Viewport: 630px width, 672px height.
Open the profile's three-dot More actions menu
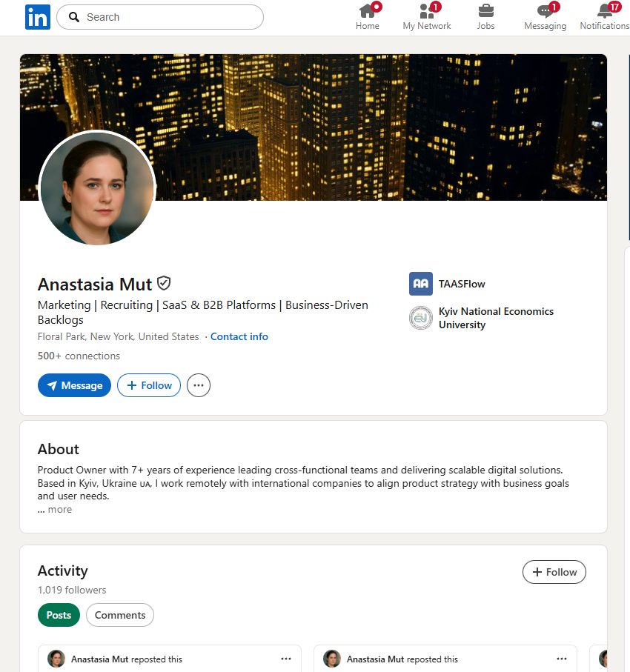[199, 385]
